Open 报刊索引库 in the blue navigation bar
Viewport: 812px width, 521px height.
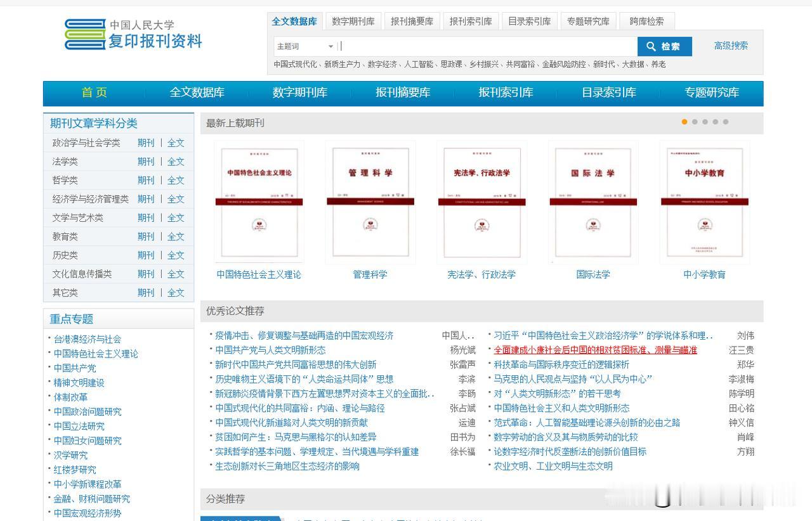(506, 93)
